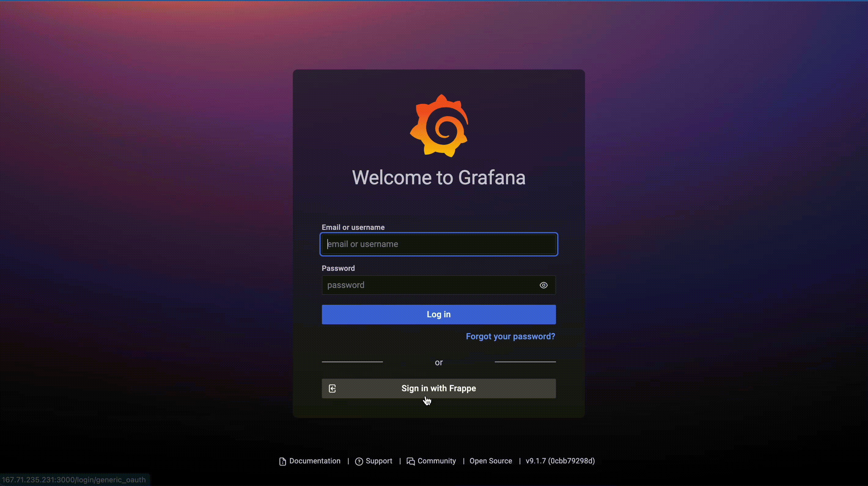
Task: Open the Open Source footer link
Action: [x=491, y=461]
